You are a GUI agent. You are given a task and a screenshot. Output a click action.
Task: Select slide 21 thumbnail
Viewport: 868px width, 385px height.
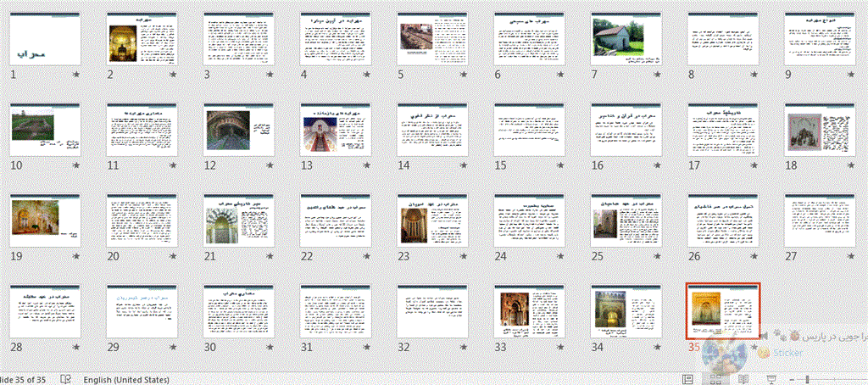pyautogui.click(x=239, y=220)
